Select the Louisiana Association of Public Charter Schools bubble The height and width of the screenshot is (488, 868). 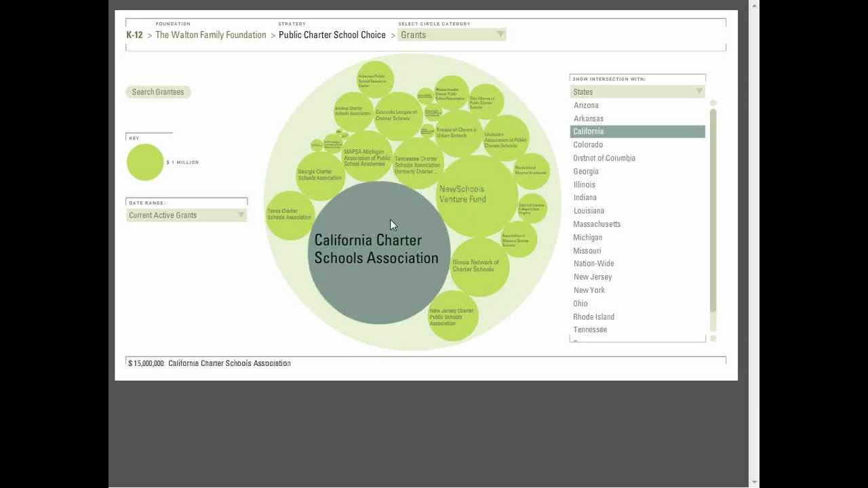pyautogui.click(x=506, y=138)
